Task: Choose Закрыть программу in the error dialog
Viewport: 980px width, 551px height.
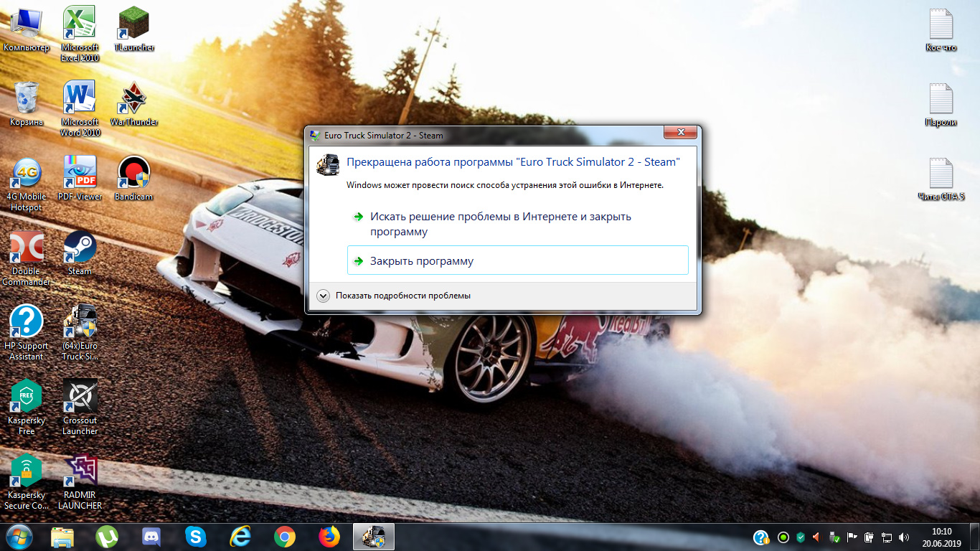Action: [517, 261]
